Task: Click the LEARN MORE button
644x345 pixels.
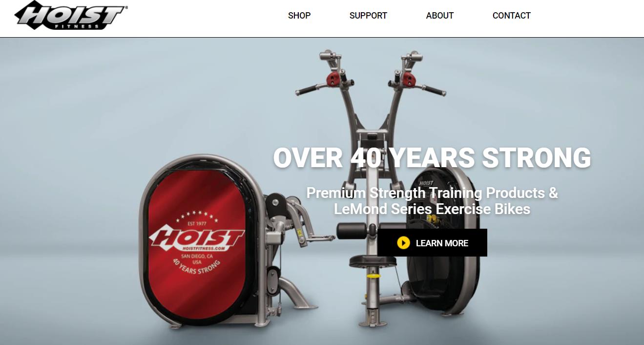Action: [432, 243]
